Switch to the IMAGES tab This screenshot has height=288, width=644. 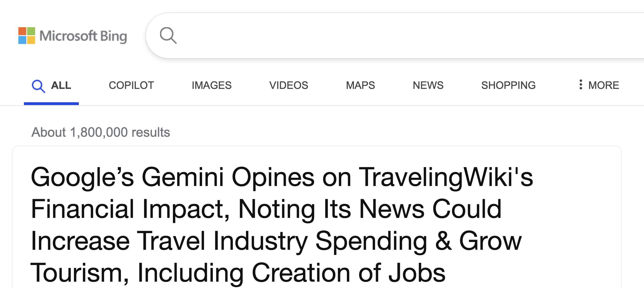(211, 85)
